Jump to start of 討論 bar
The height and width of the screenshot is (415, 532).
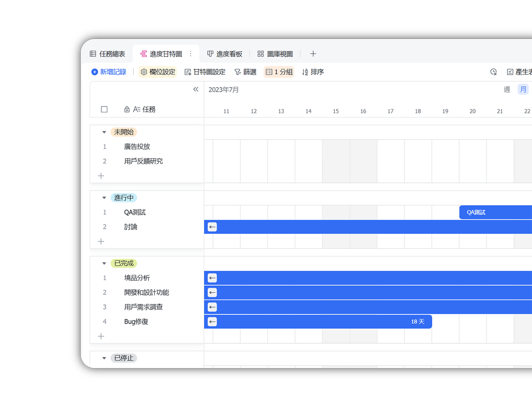click(212, 227)
